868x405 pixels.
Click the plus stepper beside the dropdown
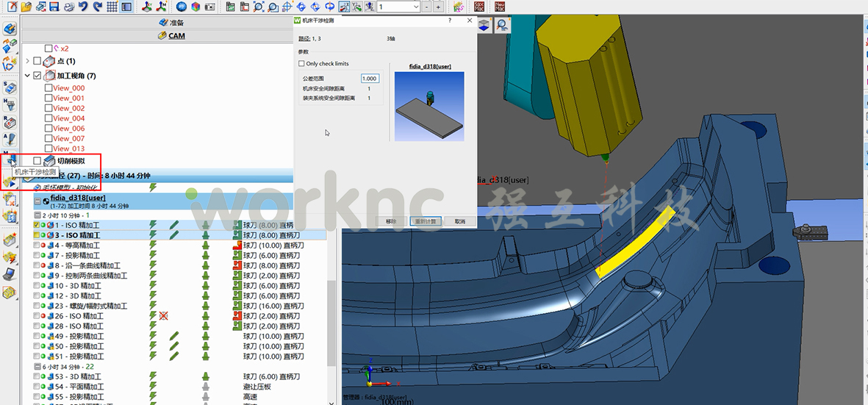438,7
